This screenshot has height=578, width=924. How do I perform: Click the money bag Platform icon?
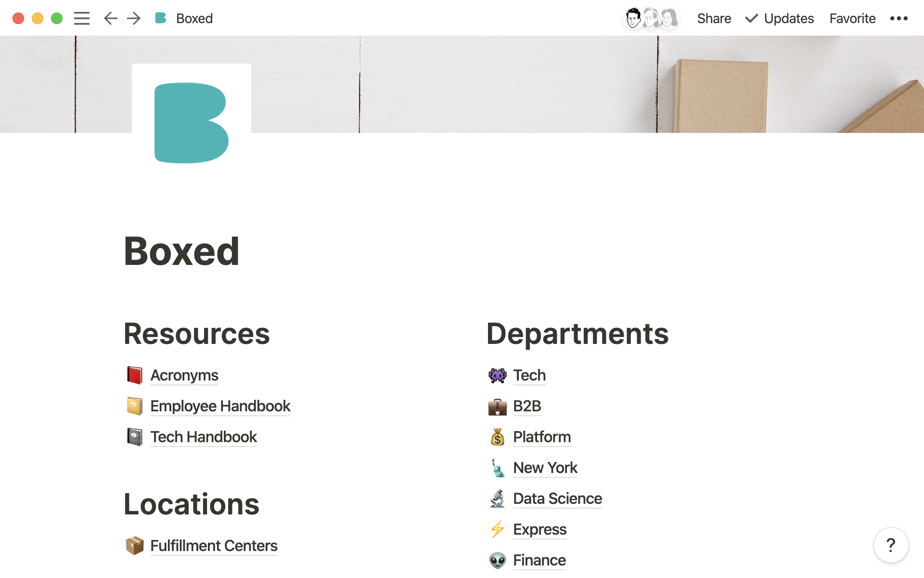point(497,437)
